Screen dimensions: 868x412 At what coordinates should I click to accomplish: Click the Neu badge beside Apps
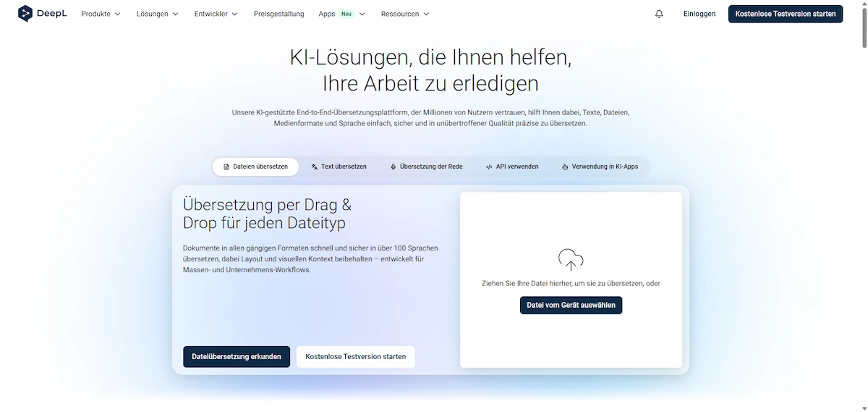(346, 14)
